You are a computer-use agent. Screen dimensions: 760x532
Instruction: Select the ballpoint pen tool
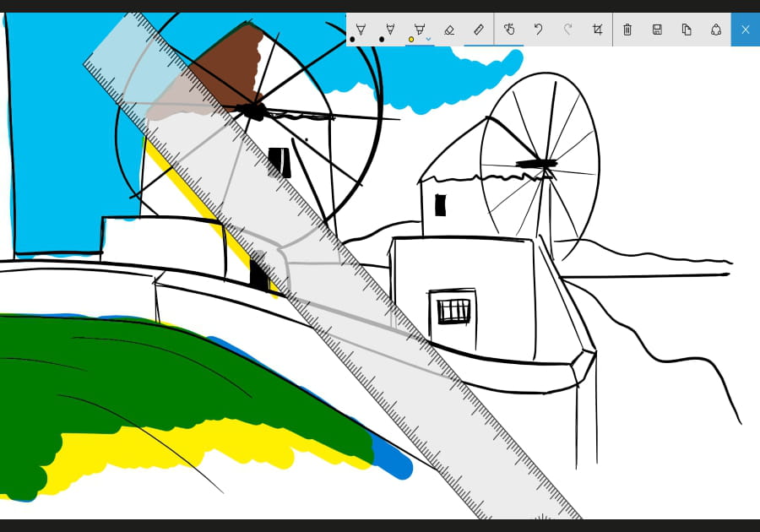point(360,30)
